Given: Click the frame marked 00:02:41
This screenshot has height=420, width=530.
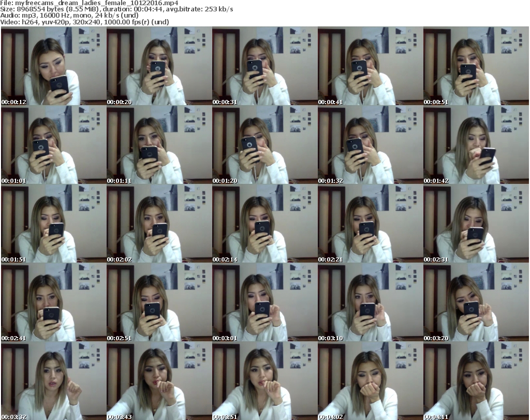Looking at the screenshot, I should 53,302.
